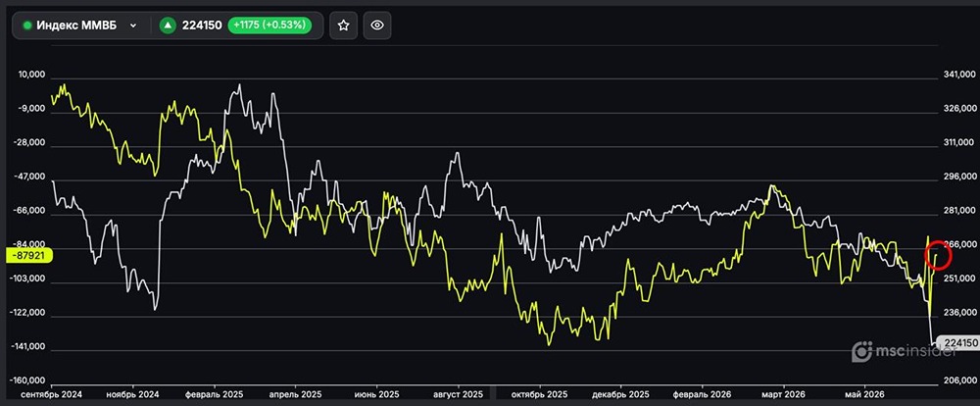Click the -9,000 left axis value
The width and height of the screenshot is (980, 406).
[33, 108]
